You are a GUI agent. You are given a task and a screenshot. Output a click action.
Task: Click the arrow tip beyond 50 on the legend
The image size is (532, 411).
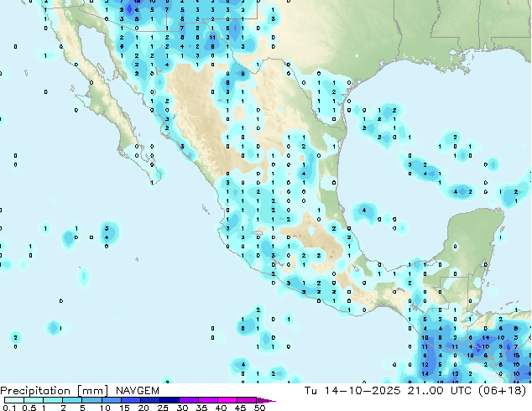(266, 400)
